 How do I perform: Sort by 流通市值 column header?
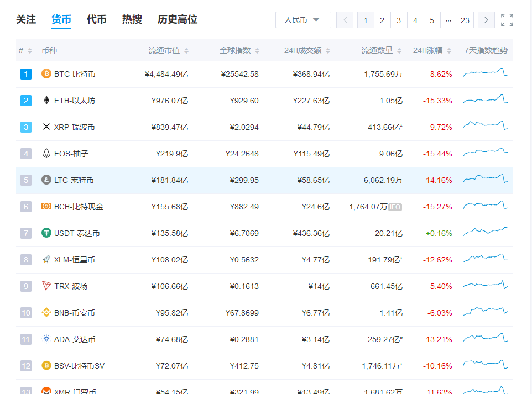click(168, 51)
